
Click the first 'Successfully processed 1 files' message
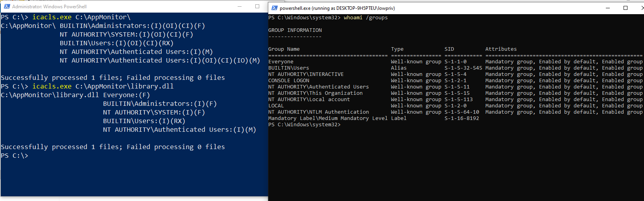tap(113, 78)
